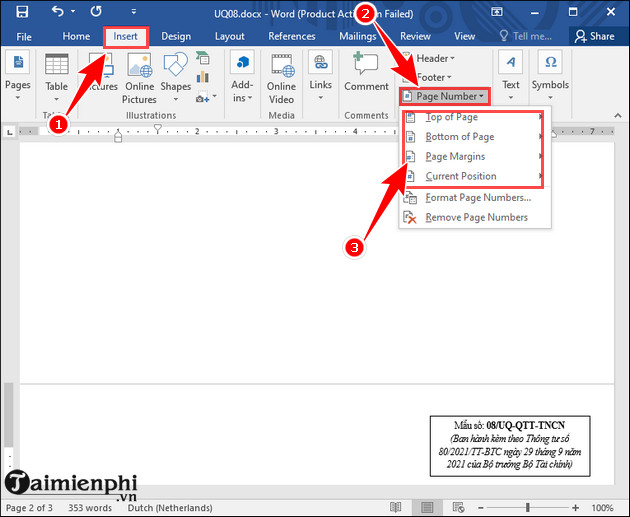Undo the last action
This screenshot has width=630, height=517.
tap(57, 11)
